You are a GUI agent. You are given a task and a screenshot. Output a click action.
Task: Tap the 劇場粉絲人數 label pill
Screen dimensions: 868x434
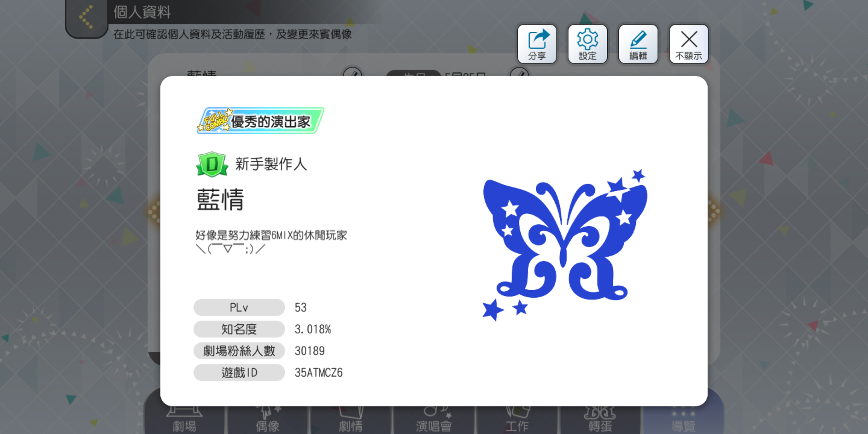[239, 351]
